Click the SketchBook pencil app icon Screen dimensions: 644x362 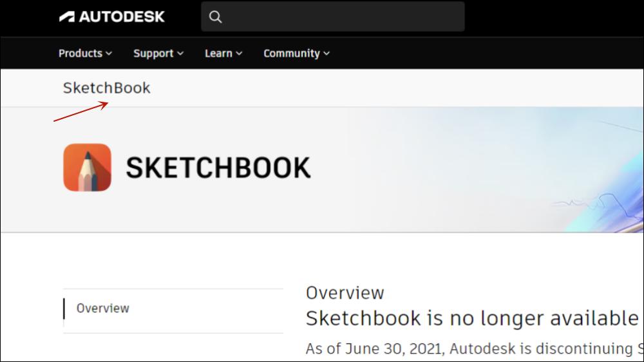coord(87,167)
